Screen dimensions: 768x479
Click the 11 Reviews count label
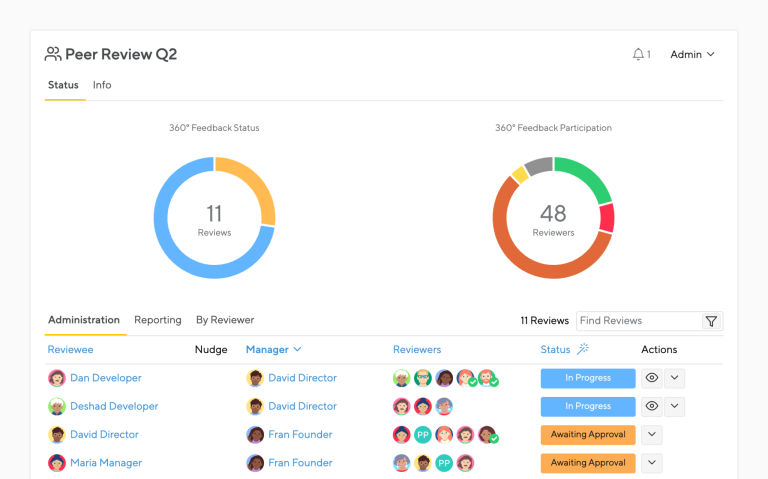(544, 321)
